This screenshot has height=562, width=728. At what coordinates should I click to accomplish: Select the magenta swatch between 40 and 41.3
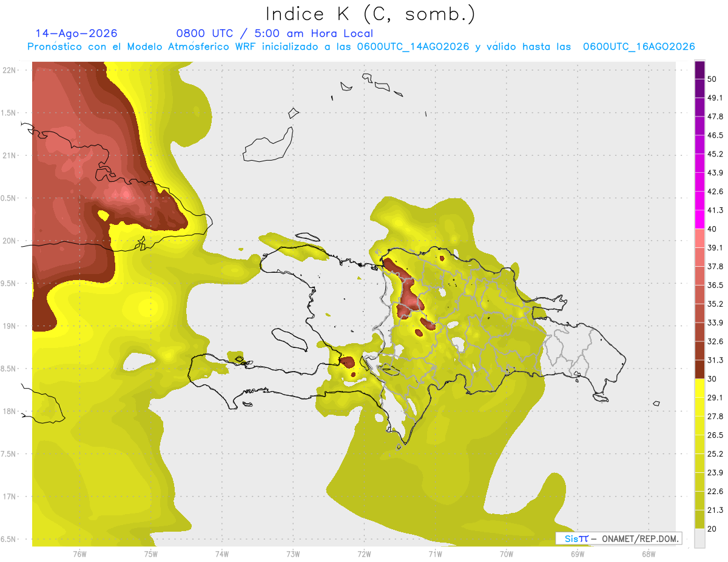pos(700,219)
